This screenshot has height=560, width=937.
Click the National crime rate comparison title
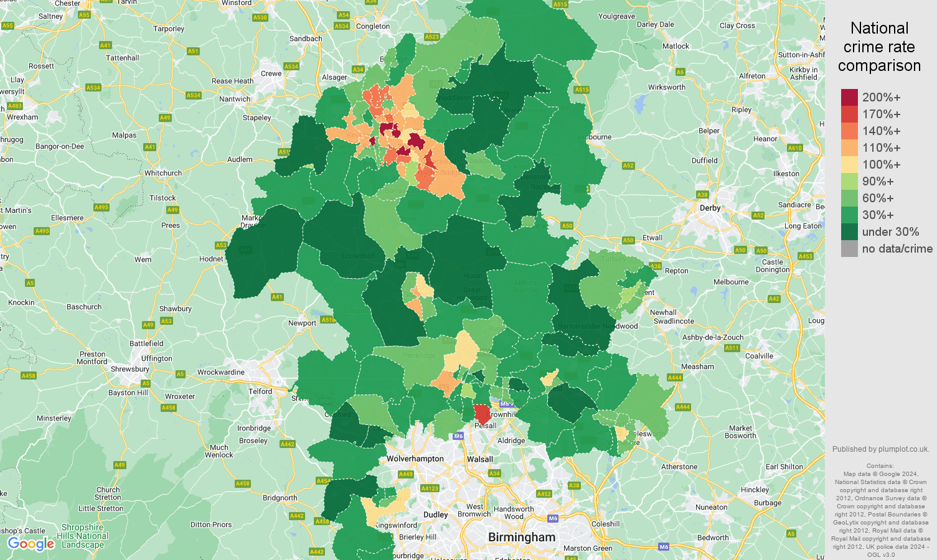point(879,47)
